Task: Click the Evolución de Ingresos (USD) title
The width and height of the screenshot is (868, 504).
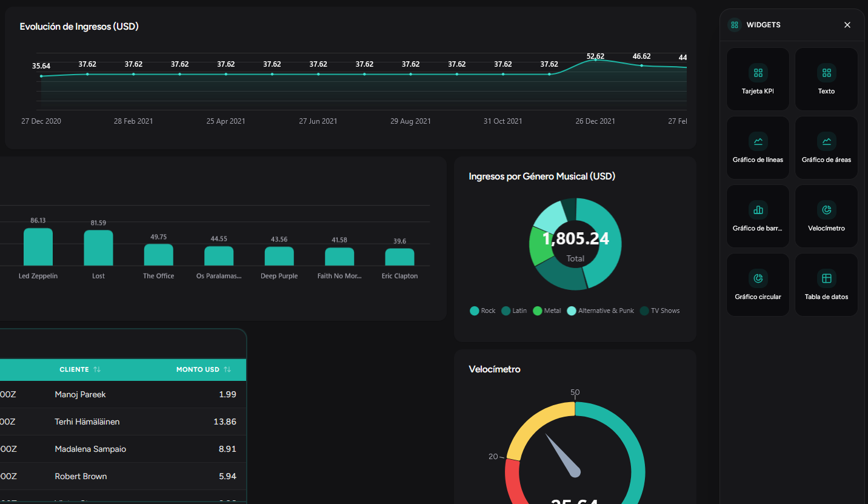Action: click(79, 27)
